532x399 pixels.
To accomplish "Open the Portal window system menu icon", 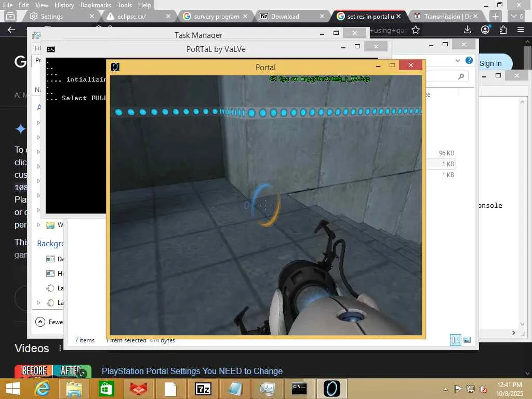I will click(x=115, y=67).
